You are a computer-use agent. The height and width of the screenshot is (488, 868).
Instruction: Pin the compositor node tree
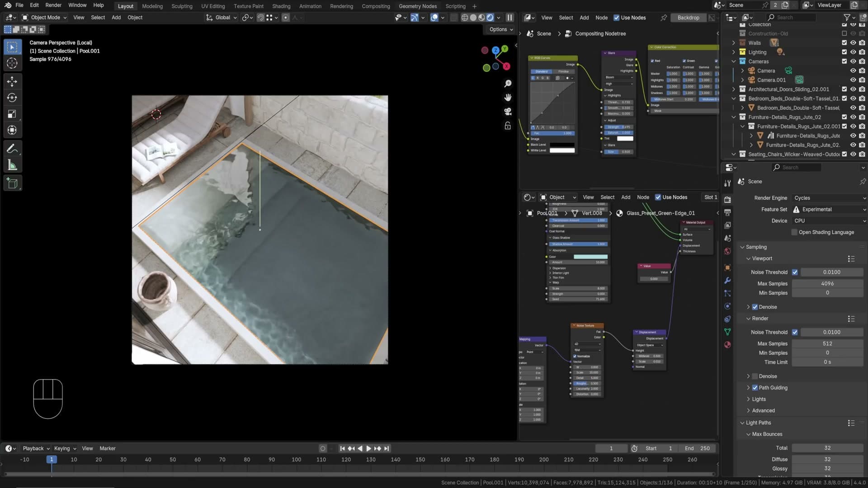[664, 18]
